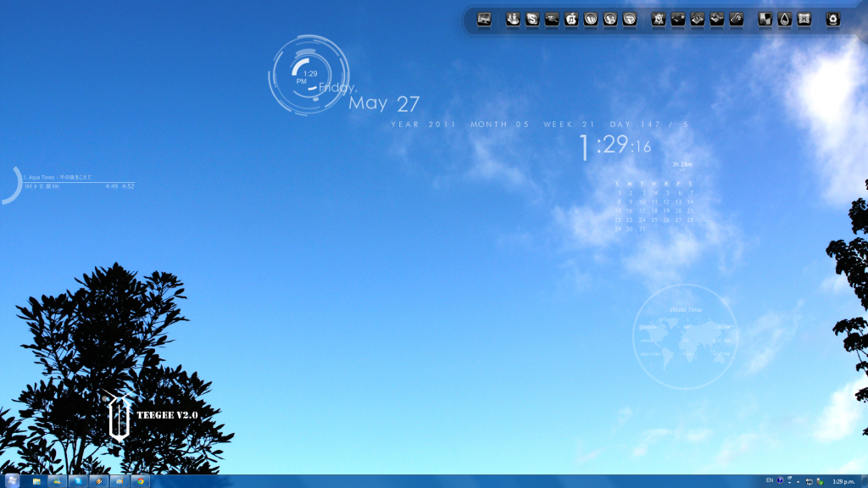Launch Skype from the top dock
The image size is (868, 488).
532,19
